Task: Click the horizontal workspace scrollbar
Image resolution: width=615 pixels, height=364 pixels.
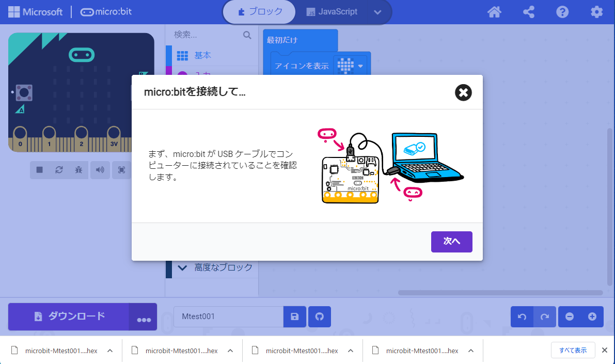Action: 500,293
